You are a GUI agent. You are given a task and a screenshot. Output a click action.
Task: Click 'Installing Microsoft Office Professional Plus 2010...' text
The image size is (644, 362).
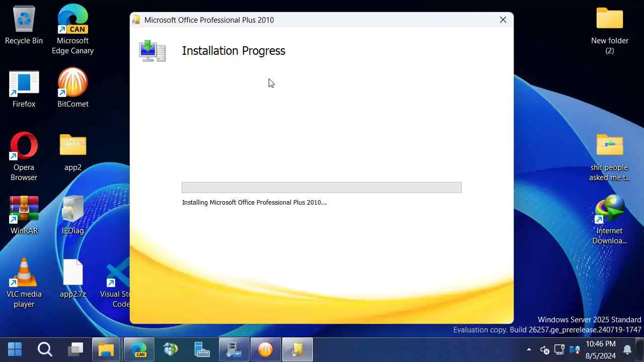coord(254,202)
